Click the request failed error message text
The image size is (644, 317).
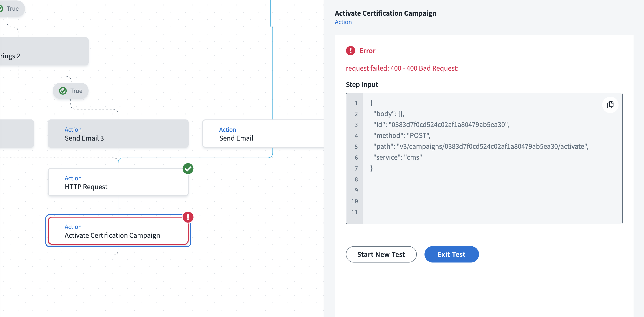pyautogui.click(x=402, y=68)
